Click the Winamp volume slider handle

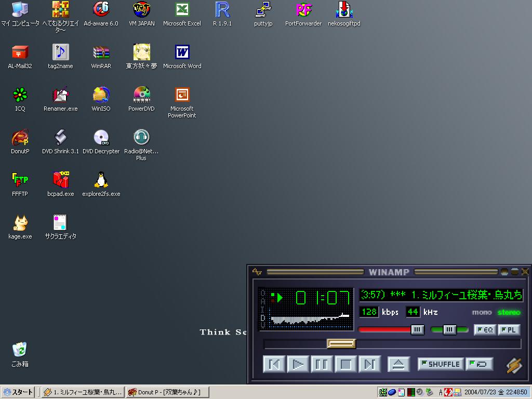coord(417,329)
